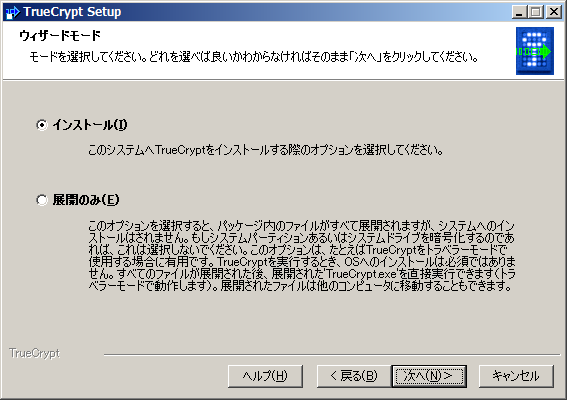Open the TrueCrypt Setup title bar system icon
This screenshot has height=400, width=567.
pos(13,12)
